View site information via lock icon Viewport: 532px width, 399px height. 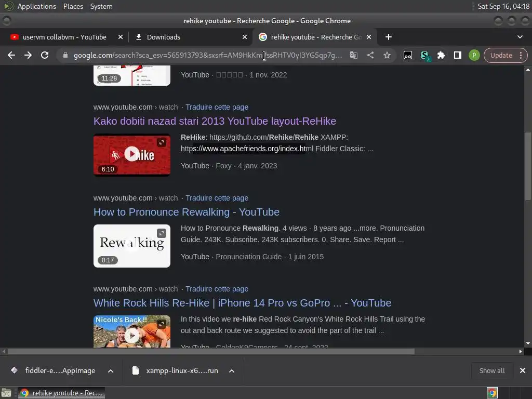tap(65, 55)
